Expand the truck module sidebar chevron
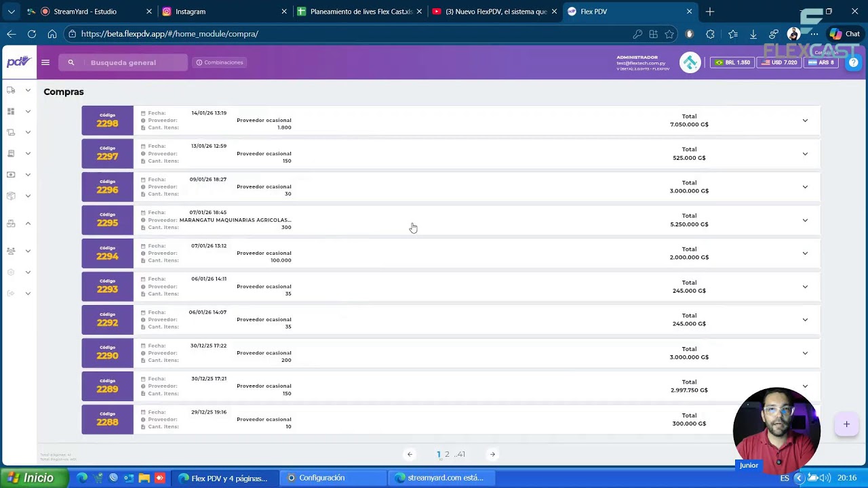Viewport: 868px width, 488px height. click(28, 90)
